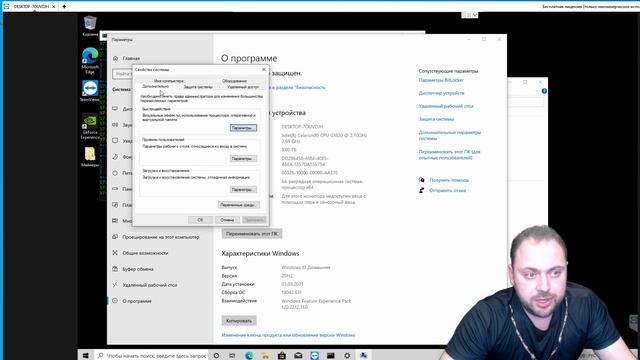Switch to Оборудование tab
The image size is (640, 360).
[234, 81]
